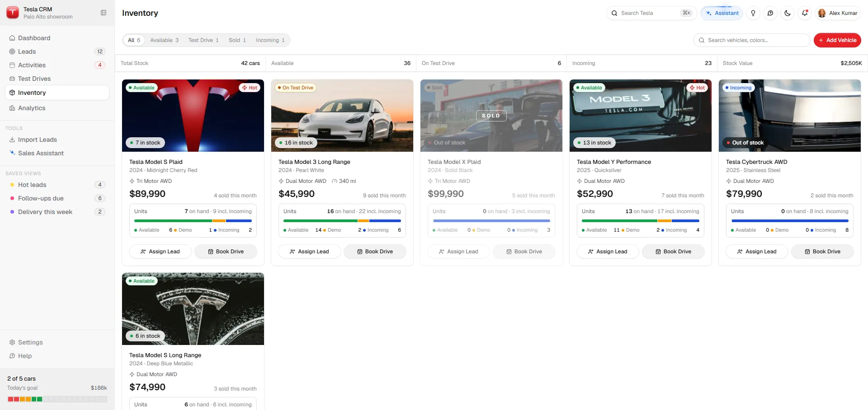Click Hot badge on Model Y Performance
This screenshot has width=868, height=410.
697,88
